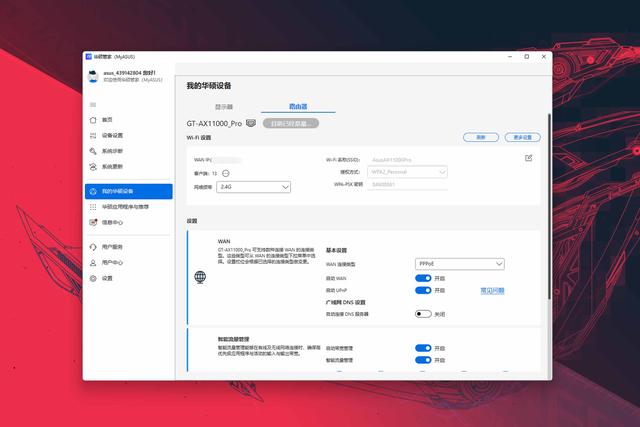Open the 常见问题 FAQ link
The image size is (640, 427).
click(492, 291)
